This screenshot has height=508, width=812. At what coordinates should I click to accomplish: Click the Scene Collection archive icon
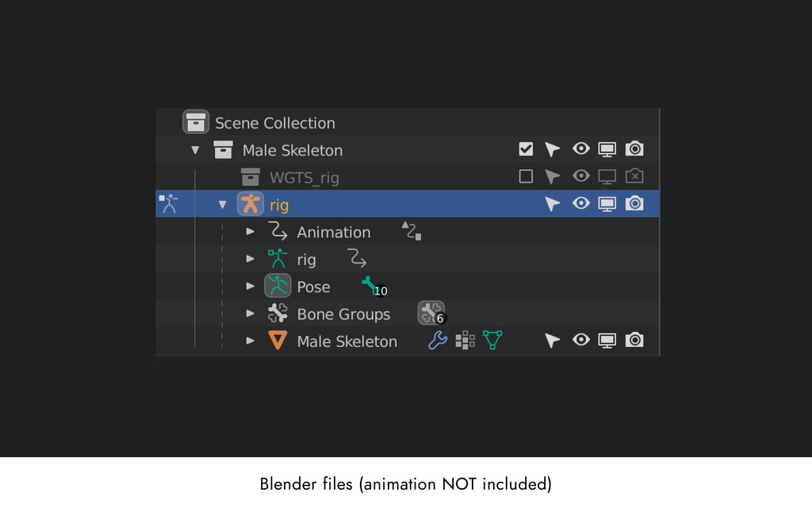coord(196,122)
